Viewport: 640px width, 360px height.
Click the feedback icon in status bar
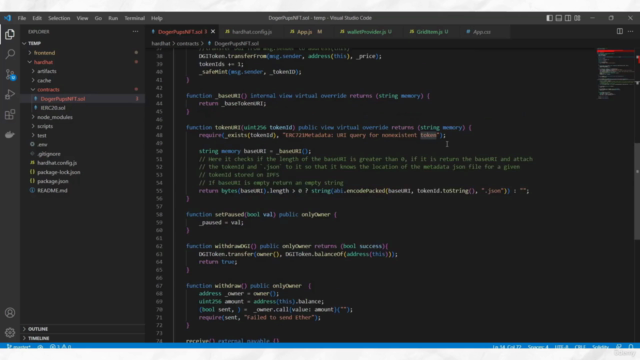(x=619, y=347)
